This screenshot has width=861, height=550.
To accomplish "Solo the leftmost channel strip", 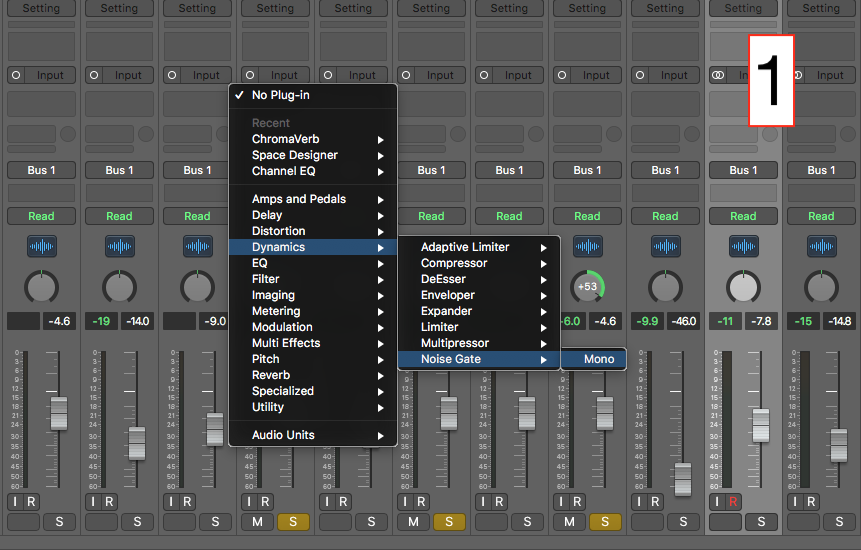I will [x=59, y=522].
